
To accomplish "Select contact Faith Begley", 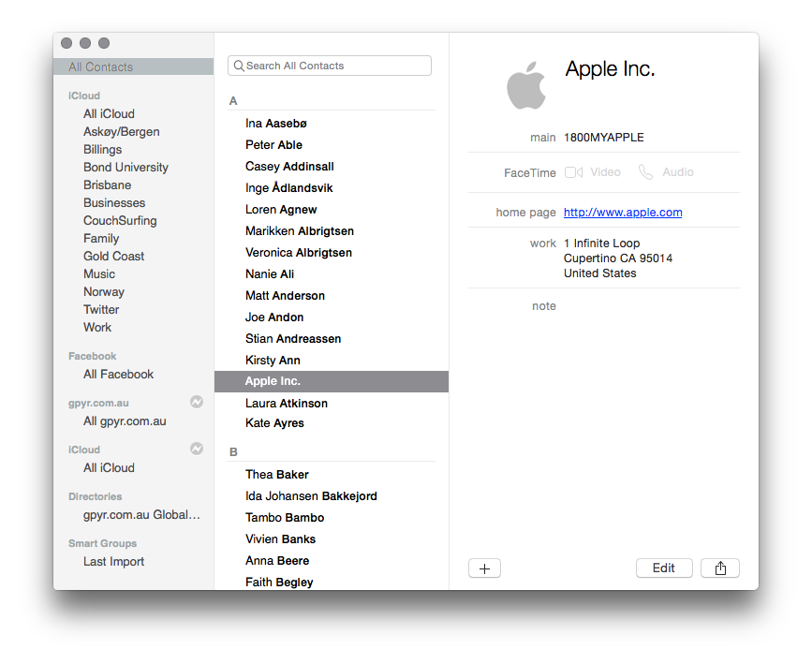I will (x=279, y=583).
